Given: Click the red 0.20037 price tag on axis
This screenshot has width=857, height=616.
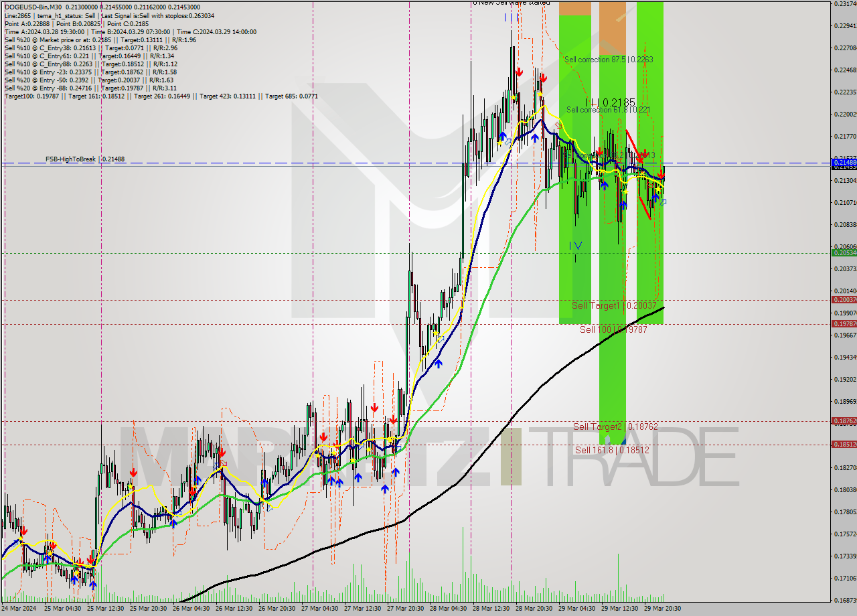Looking at the screenshot, I should coord(844,299).
